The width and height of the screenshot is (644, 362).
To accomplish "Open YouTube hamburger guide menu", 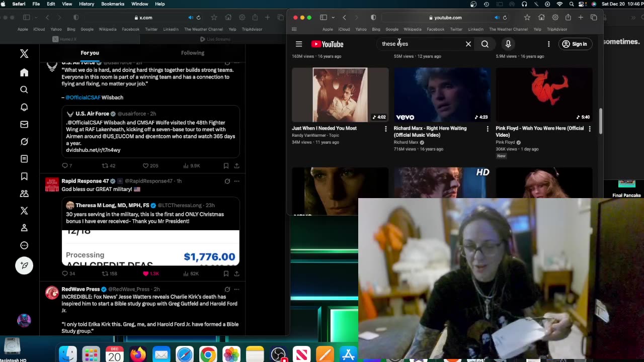I will [299, 44].
